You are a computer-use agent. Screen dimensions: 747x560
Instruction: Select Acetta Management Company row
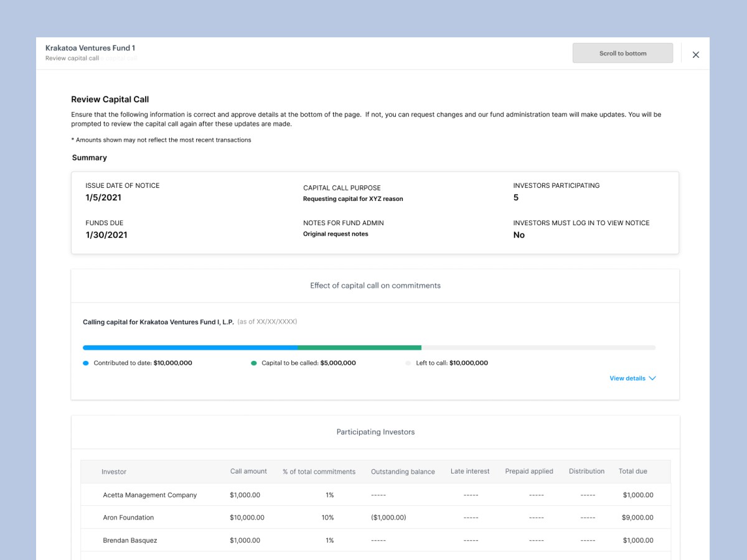(x=376, y=495)
